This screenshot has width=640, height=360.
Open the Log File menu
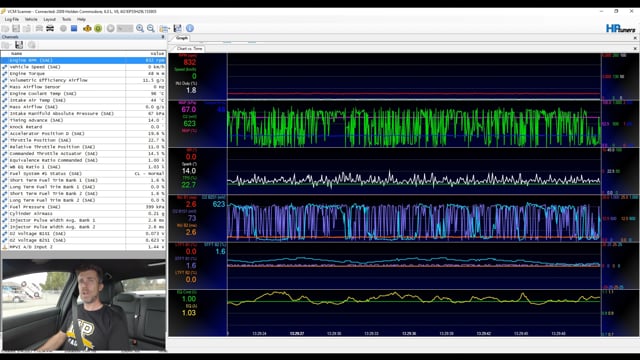12,19
